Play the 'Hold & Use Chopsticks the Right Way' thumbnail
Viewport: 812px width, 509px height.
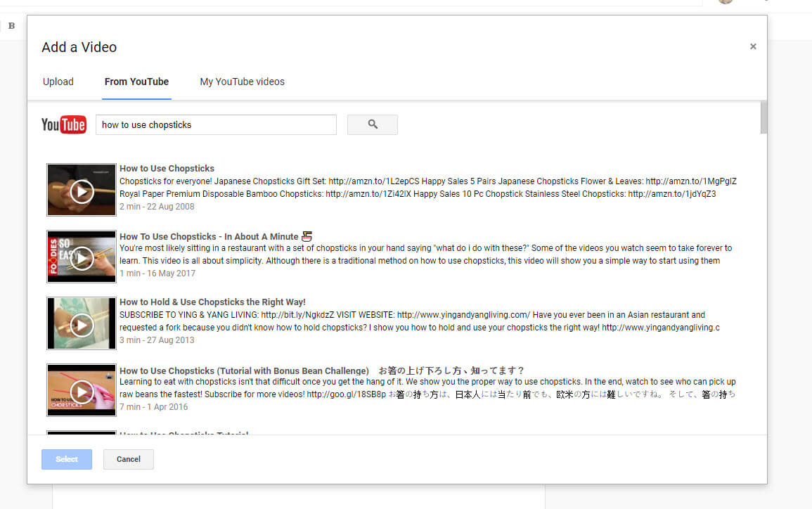click(x=82, y=323)
